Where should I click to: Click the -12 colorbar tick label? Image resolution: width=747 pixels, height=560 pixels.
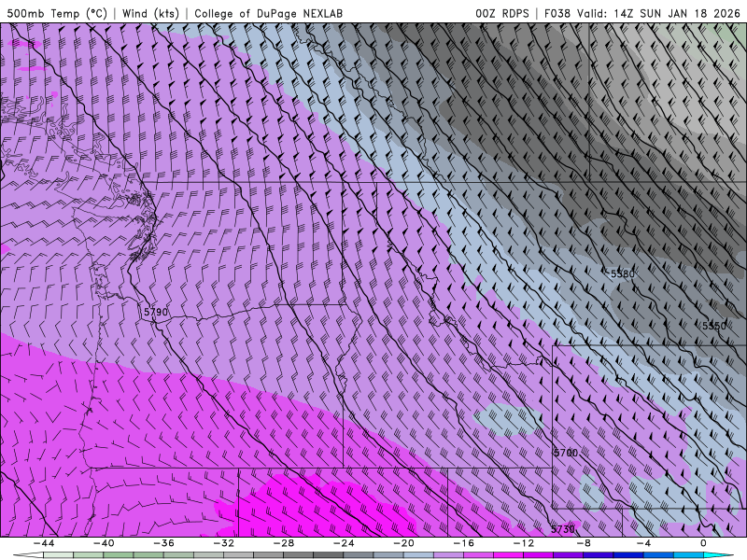[x=524, y=543]
